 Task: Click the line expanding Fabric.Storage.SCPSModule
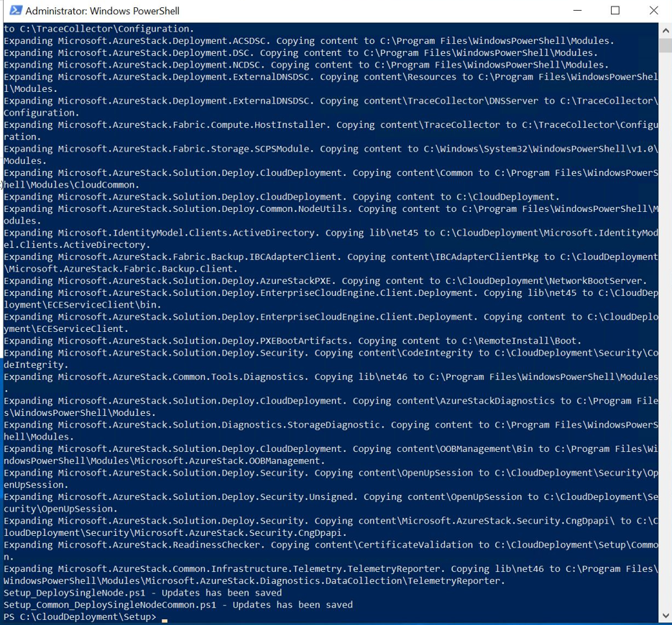coord(331,154)
